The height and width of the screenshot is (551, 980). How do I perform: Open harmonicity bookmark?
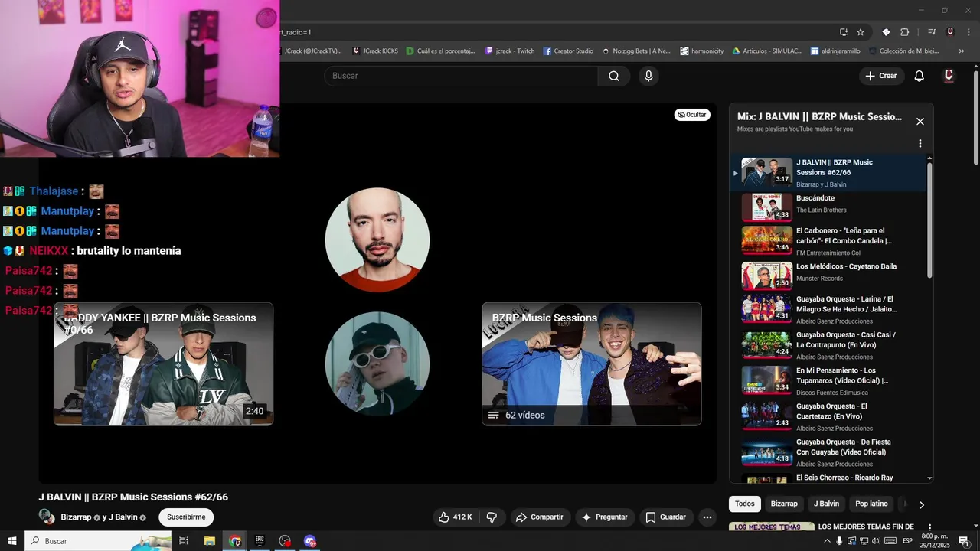tap(701, 51)
